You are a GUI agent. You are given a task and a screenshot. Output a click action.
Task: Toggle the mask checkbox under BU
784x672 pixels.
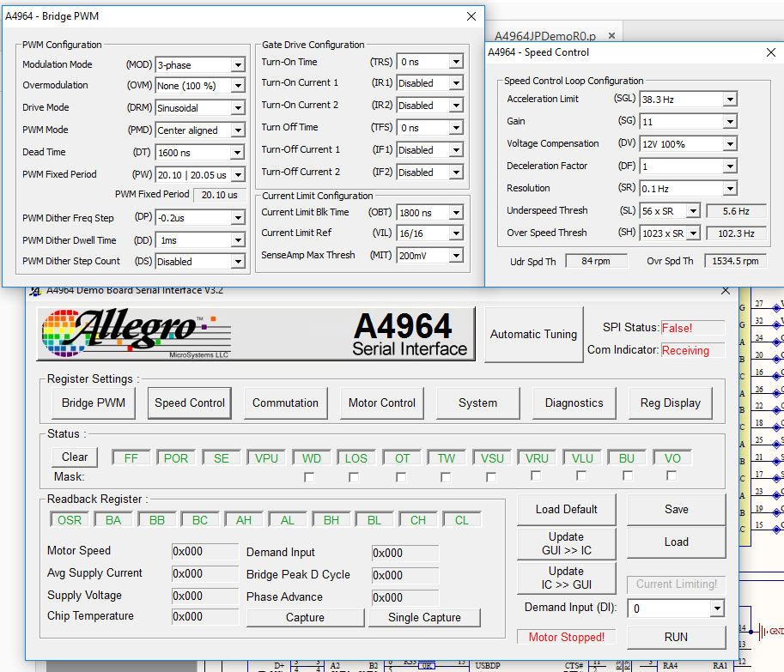coord(628,475)
